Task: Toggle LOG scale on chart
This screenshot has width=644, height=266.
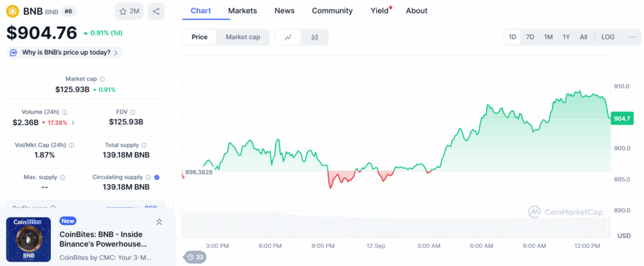Action: 608,37
